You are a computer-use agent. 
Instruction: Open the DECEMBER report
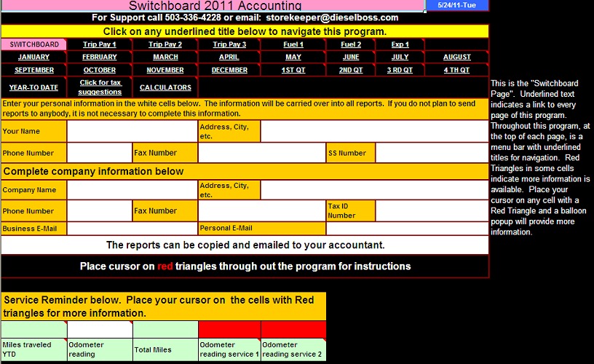pyautogui.click(x=229, y=70)
